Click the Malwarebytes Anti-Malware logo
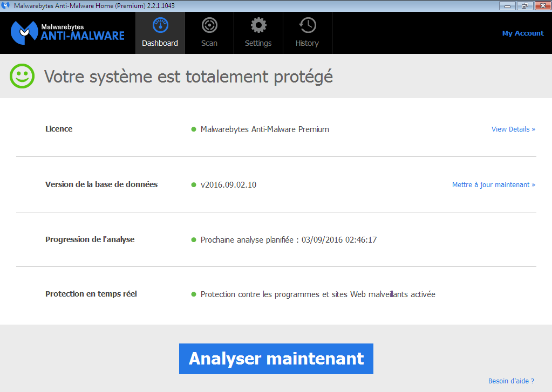The image size is (552, 392). [x=67, y=33]
